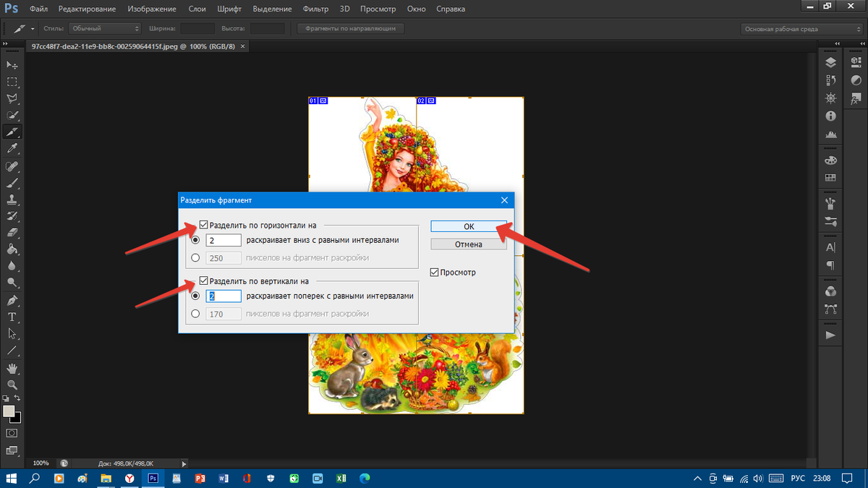The image size is (868, 488).
Task: Open the Layers panel icon
Action: pos(830,62)
